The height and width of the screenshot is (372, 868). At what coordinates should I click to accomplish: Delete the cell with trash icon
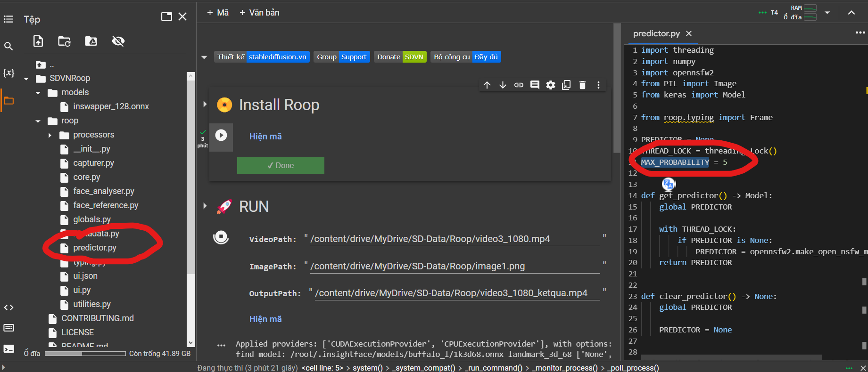click(582, 85)
